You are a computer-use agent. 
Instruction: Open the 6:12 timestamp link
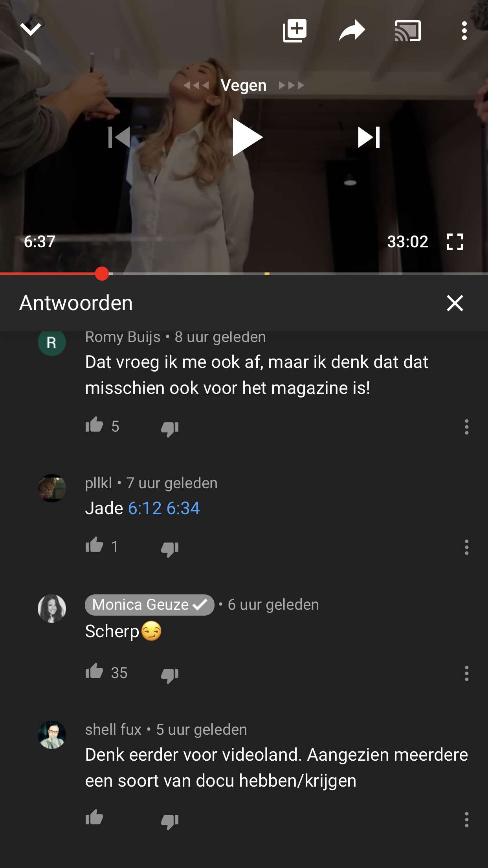(x=145, y=508)
